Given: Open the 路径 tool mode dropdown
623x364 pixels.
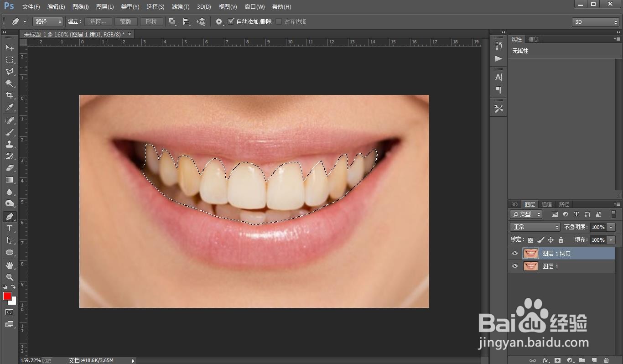Looking at the screenshot, I should pyautogui.click(x=48, y=21).
